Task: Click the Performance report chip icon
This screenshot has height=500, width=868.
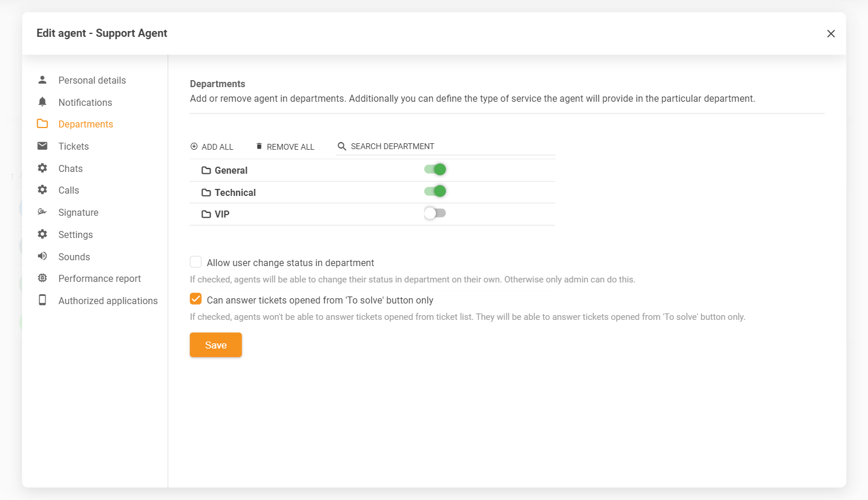Action: click(x=42, y=278)
